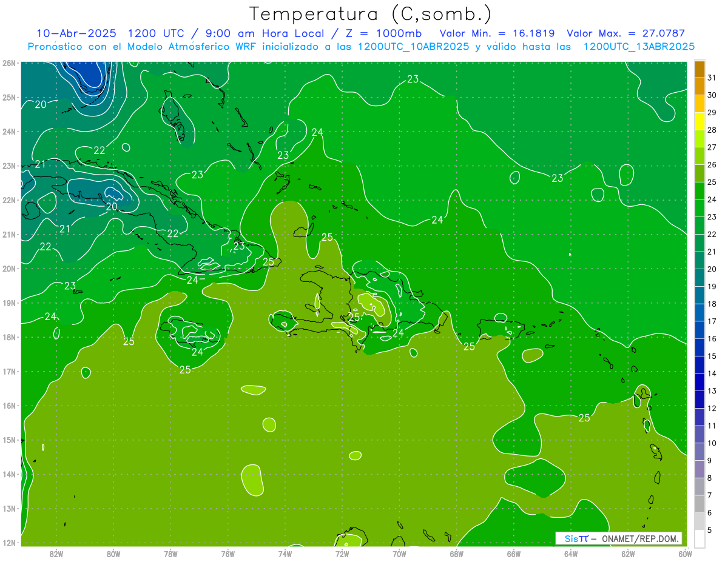Select the "Valor Min. = 16.1819" text

click(497, 33)
